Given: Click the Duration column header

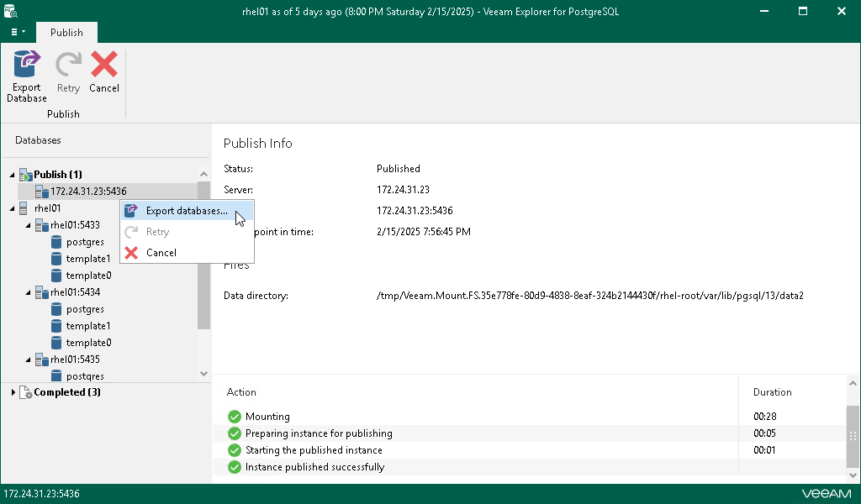Looking at the screenshot, I should (x=772, y=392).
